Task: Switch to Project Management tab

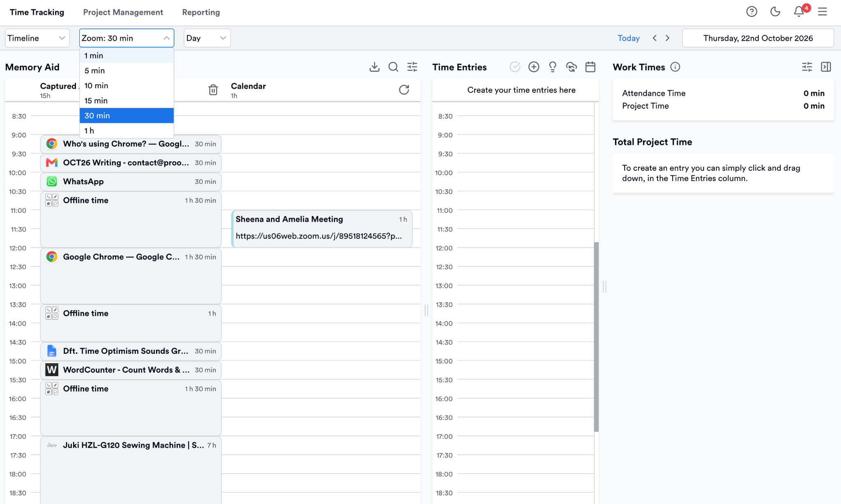Action: pos(123,12)
